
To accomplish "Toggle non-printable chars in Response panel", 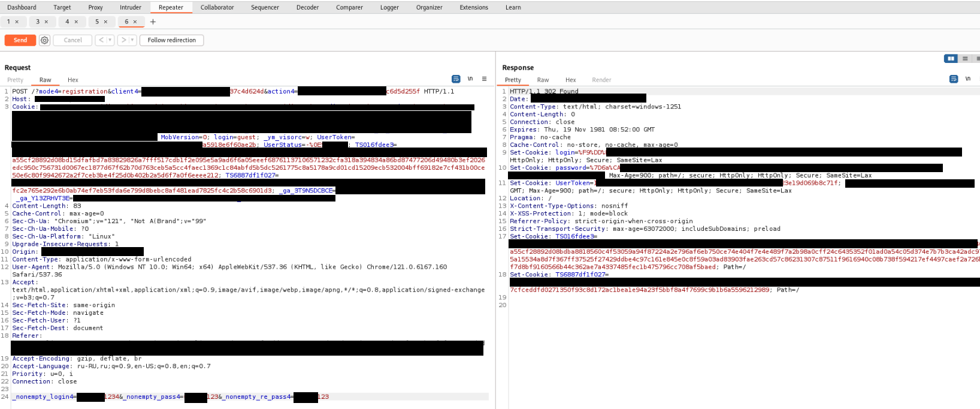I will (968, 79).
